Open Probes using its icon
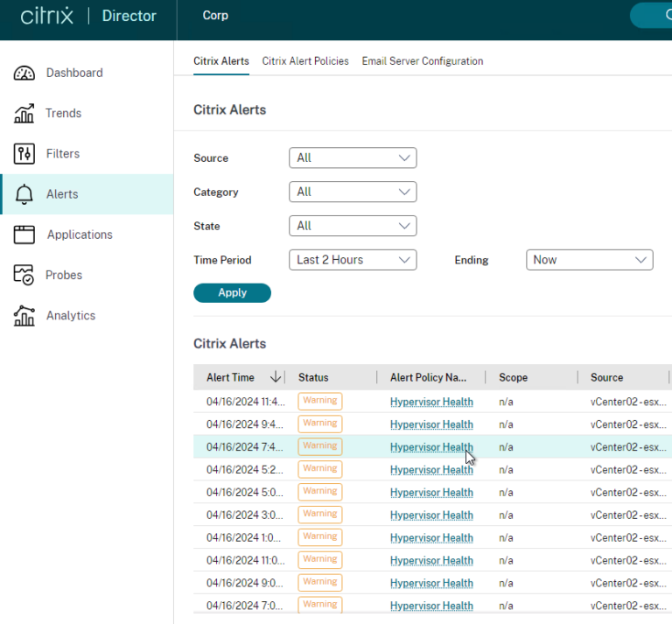672x624 pixels. point(24,275)
